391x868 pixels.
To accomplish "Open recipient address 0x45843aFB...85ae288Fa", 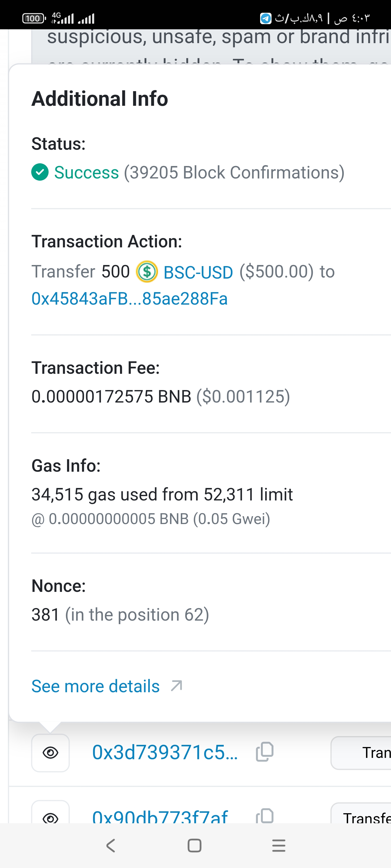I will click(130, 299).
